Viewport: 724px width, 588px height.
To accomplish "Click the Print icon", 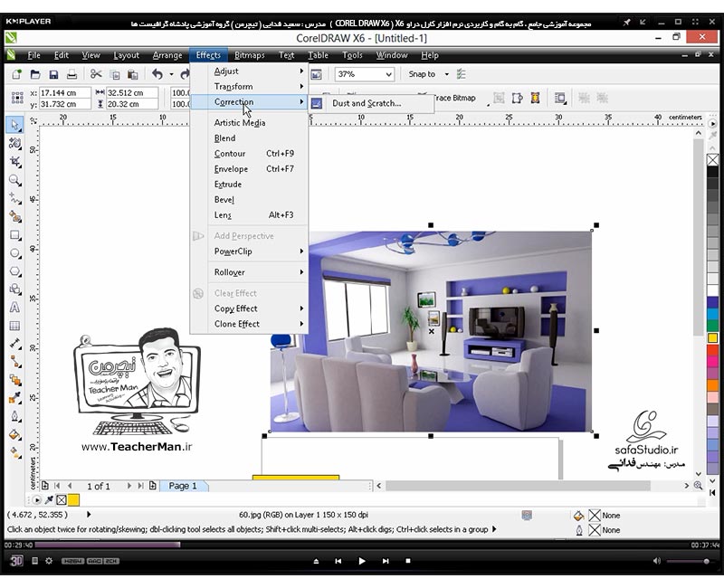I will click(x=71, y=74).
